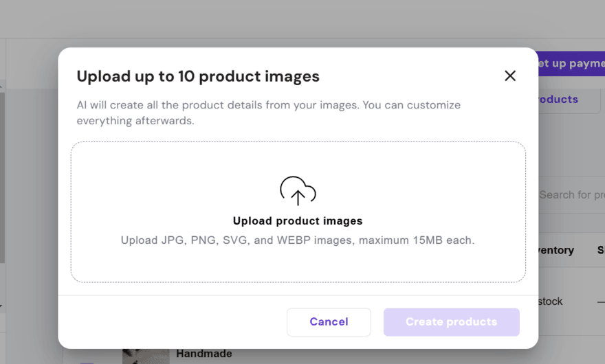Click the supported formats text line
This screenshot has height=364, width=605.
click(298, 240)
